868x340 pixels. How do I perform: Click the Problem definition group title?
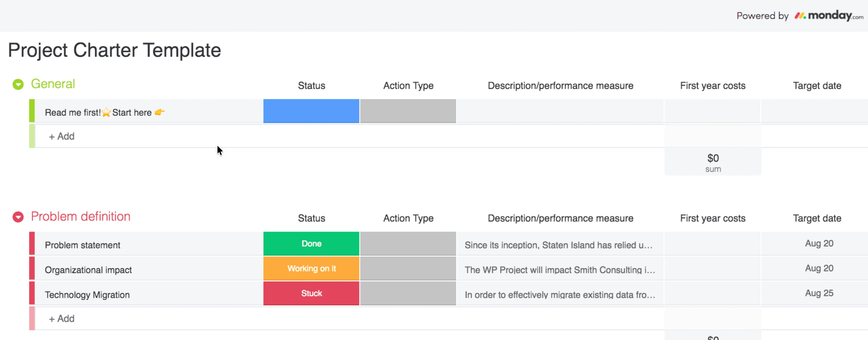[80, 216]
